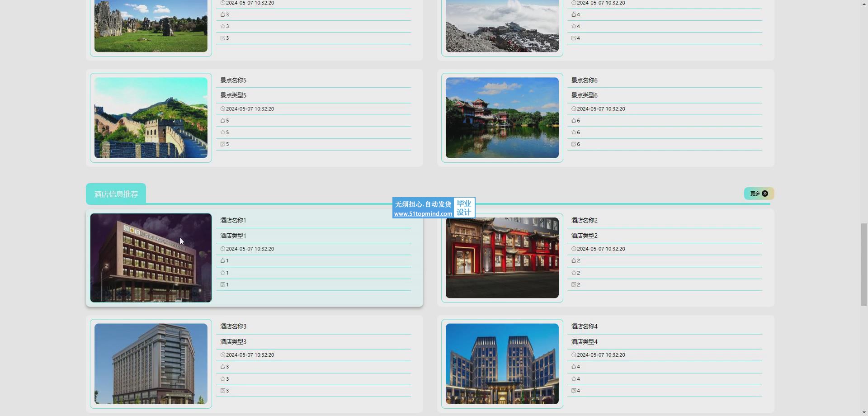Click the page vertical scrollbar thumb
This screenshot has height=416, width=868.
pos(864,265)
